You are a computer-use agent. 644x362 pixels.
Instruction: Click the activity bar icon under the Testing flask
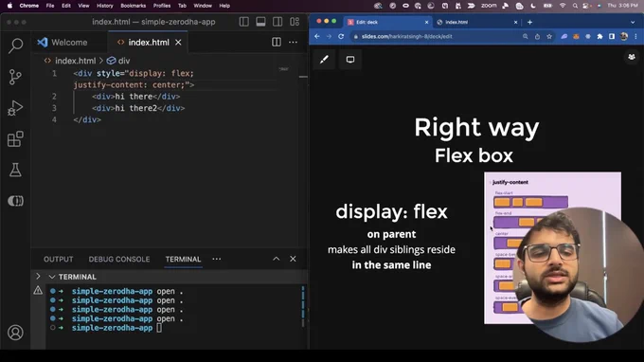point(15,201)
